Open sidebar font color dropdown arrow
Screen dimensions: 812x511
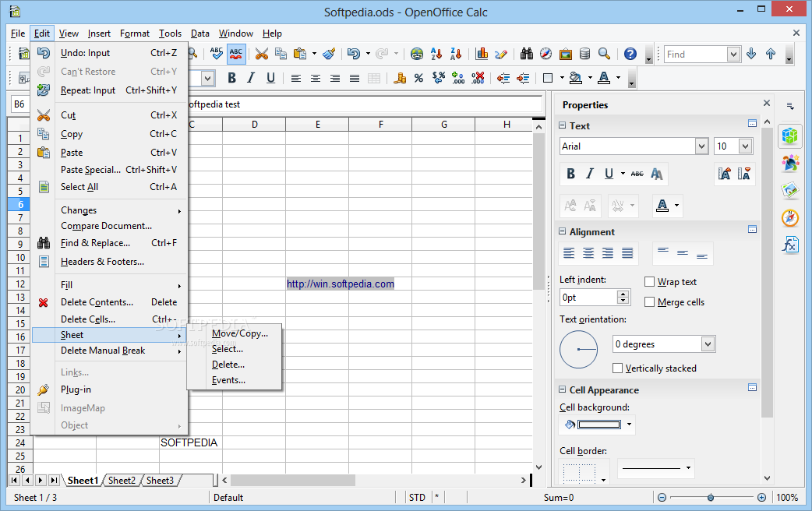[677, 206]
